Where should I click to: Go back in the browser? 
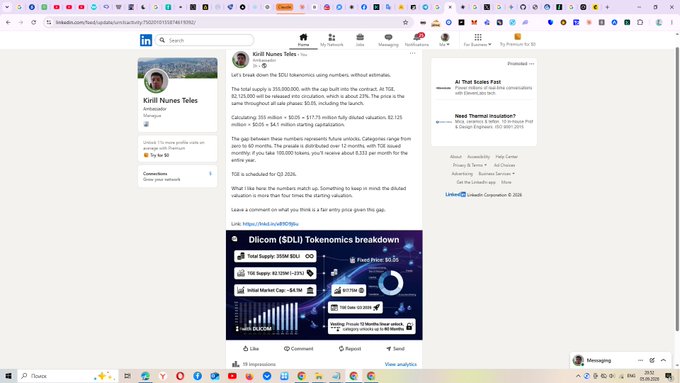click(x=8, y=23)
